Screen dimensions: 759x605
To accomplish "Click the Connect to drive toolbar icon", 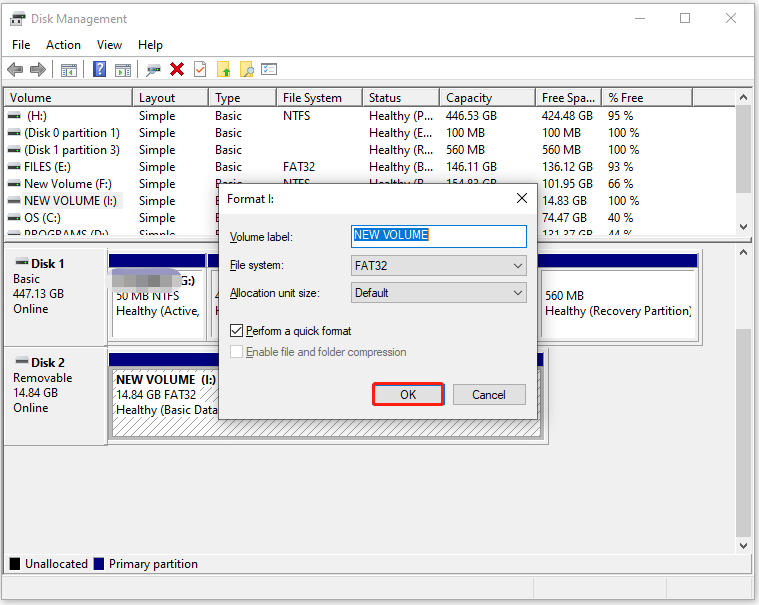I will pyautogui.click(x=153, y=69).
